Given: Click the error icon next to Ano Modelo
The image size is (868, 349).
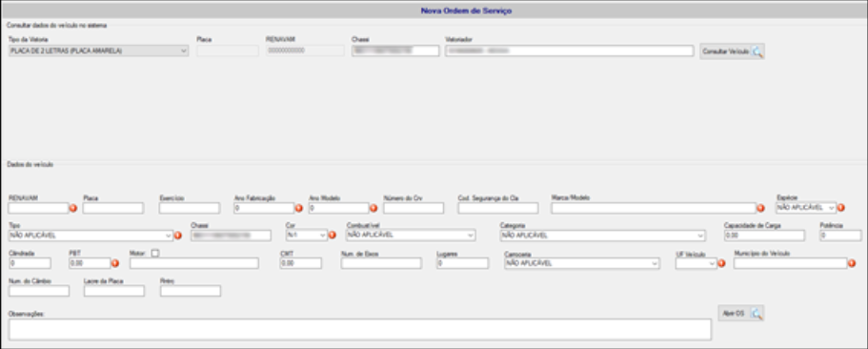Looking at the screenshot, I should (373, 209).
